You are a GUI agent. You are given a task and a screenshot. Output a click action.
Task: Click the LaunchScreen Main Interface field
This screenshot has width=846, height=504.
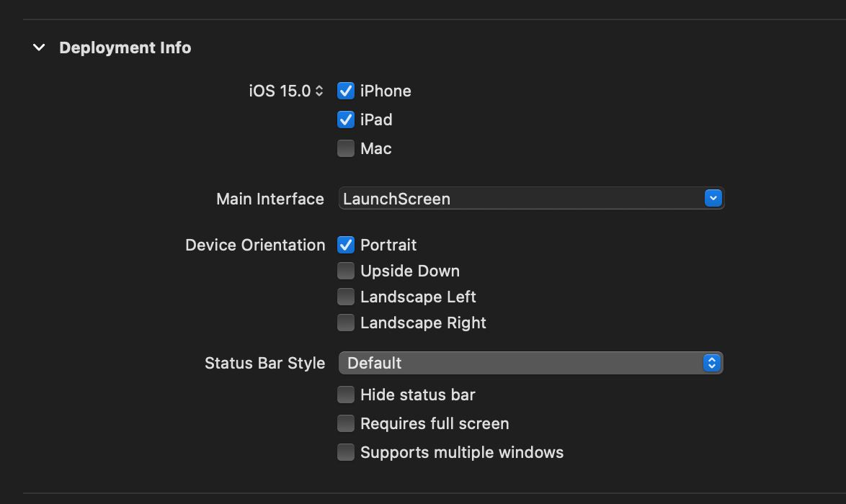tap(531, 199)
